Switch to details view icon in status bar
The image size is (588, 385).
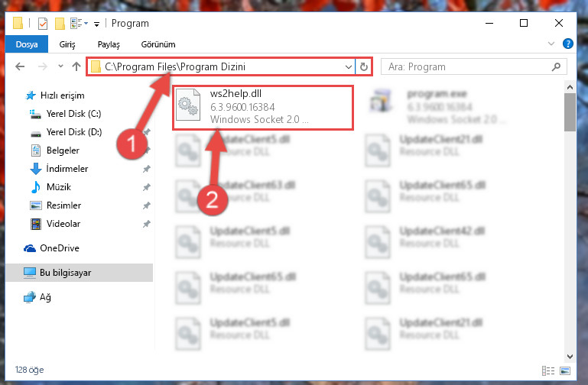tap(548, 370)
